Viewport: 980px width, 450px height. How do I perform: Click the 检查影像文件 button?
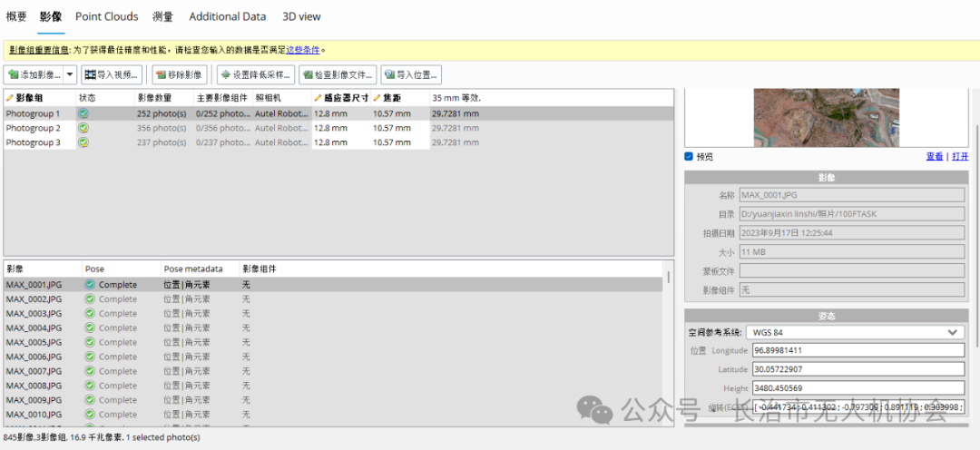338,75
